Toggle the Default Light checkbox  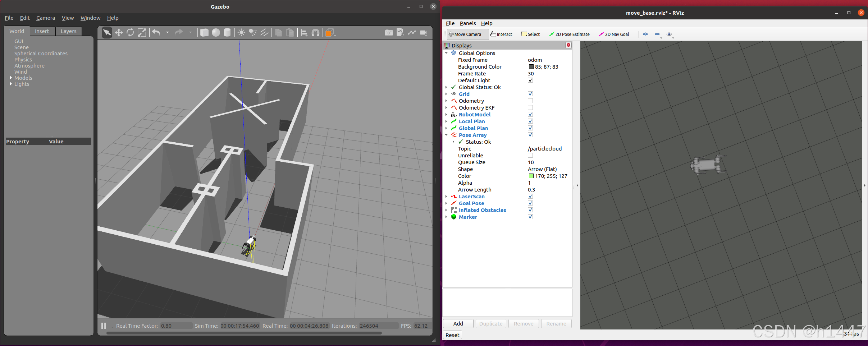(x=530, y=80)
